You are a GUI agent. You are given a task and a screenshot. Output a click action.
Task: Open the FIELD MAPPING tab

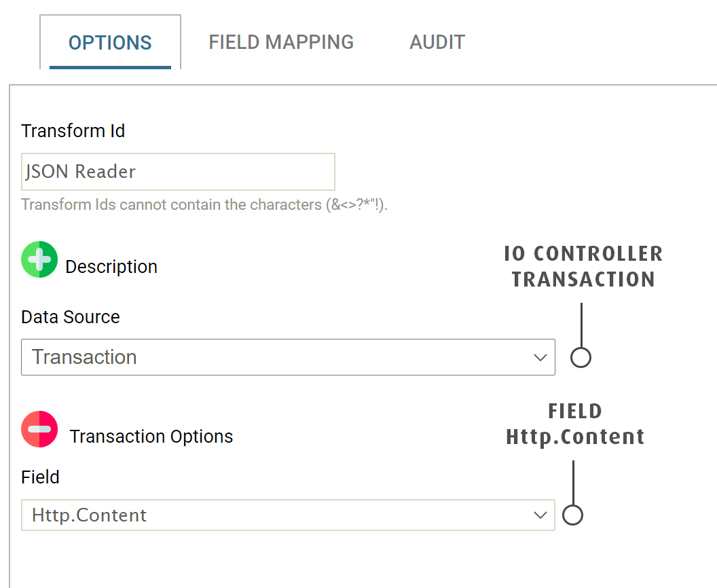(x=281, y=42)
